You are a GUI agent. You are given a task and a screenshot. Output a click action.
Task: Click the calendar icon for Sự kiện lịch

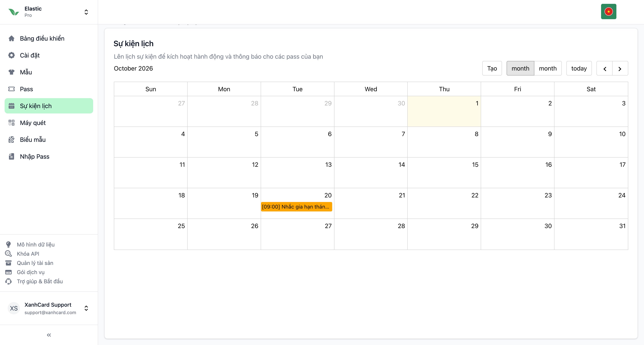[11, 106]
